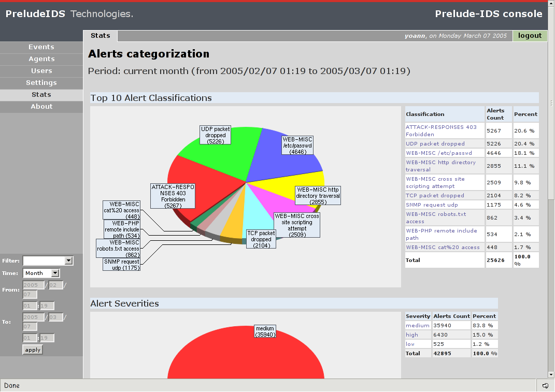This screenshot has height=392, width=555.
Task: Switch to the Stats tab
Action: click(x=101, y=36)
